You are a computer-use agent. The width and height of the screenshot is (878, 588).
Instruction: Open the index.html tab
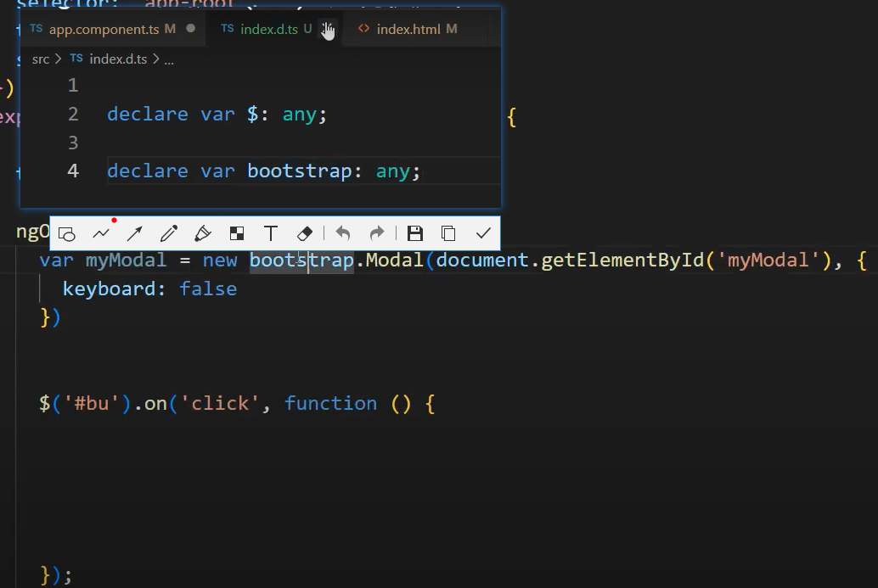(408, 29)
